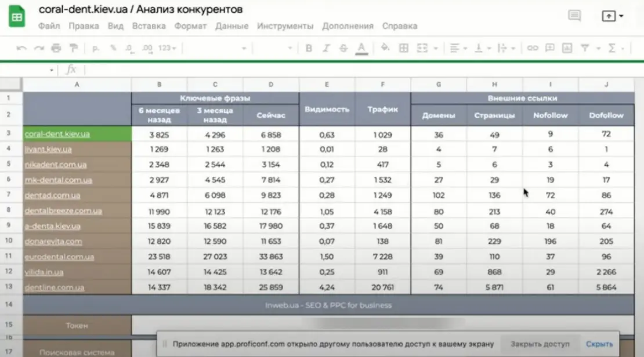Select row 7 header

click(x=9, y=195)
